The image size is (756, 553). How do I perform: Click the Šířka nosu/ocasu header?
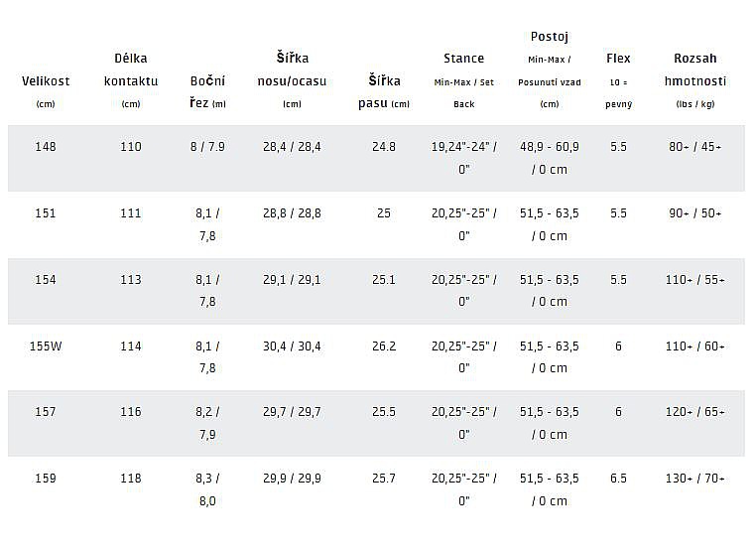[292, 69]
